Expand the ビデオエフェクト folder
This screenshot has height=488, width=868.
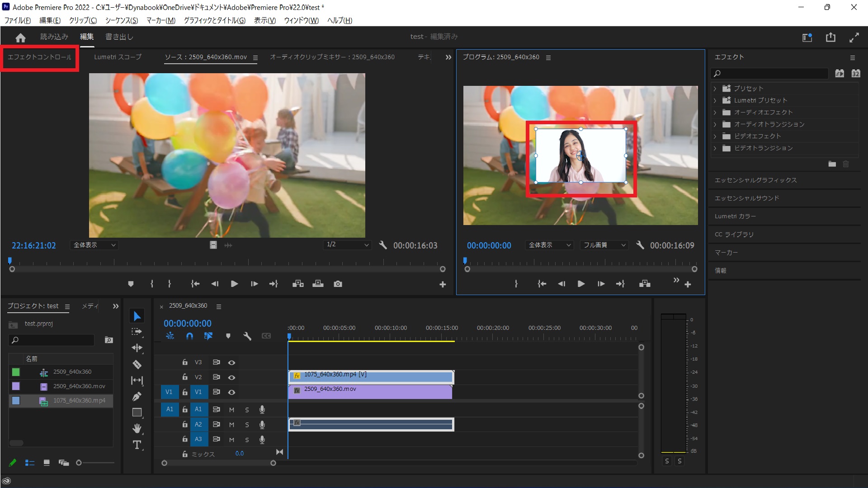[715, 136]
